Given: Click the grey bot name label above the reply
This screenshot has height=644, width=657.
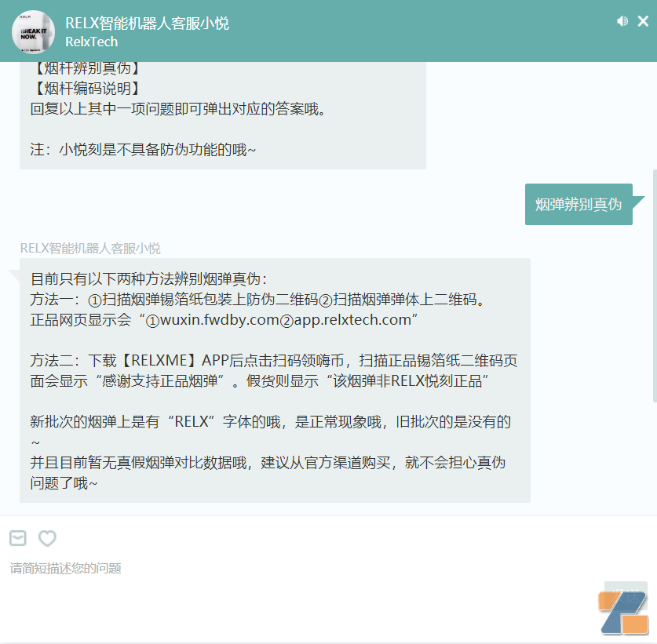Looking at the screenshot, I should click(x=90, y=249).
